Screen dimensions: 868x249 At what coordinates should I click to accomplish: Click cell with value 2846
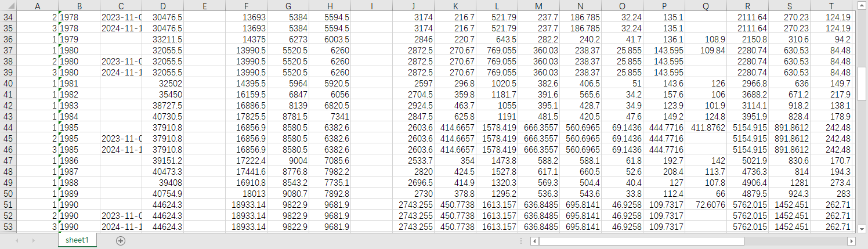(x=414, y=39)
